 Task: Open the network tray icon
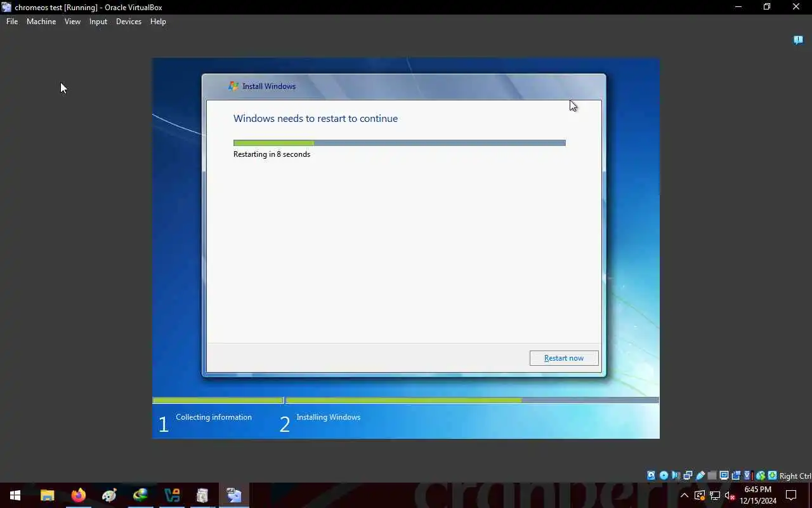tap(715, 495)
